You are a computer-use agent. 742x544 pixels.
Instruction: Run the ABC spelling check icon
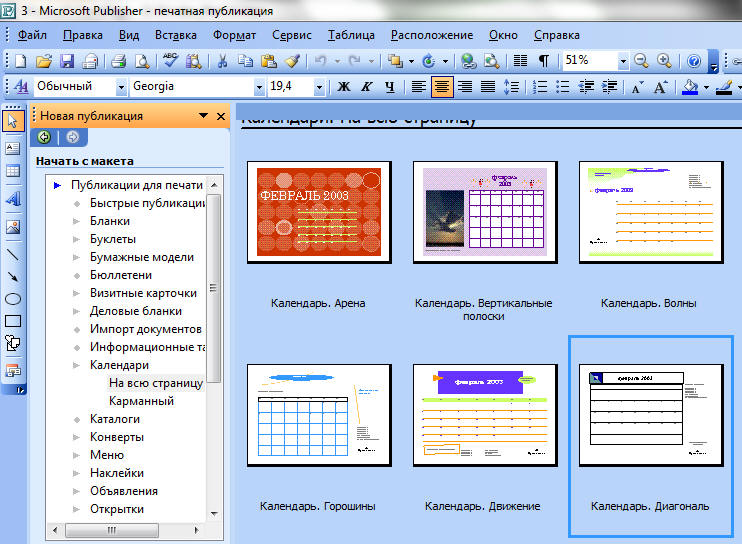coord(170,61)
